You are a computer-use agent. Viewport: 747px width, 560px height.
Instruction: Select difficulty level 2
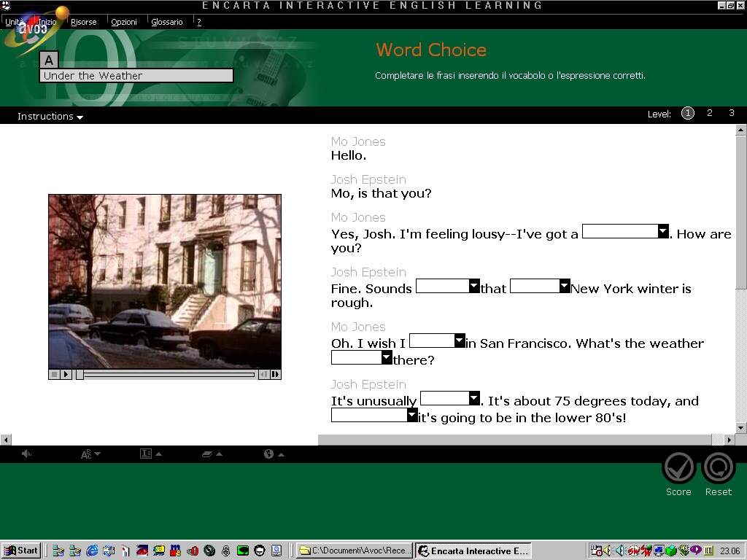pos(709,113)
